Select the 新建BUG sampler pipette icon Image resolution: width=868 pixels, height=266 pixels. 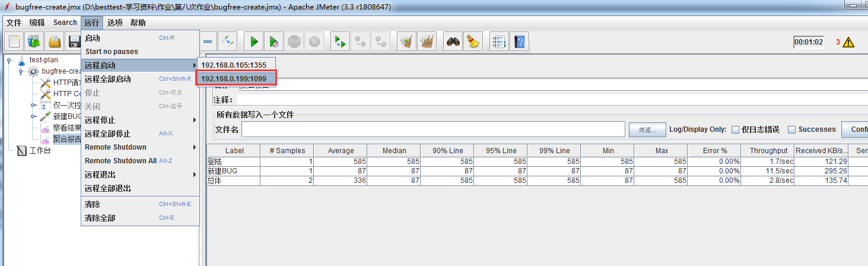coord(45,116)
